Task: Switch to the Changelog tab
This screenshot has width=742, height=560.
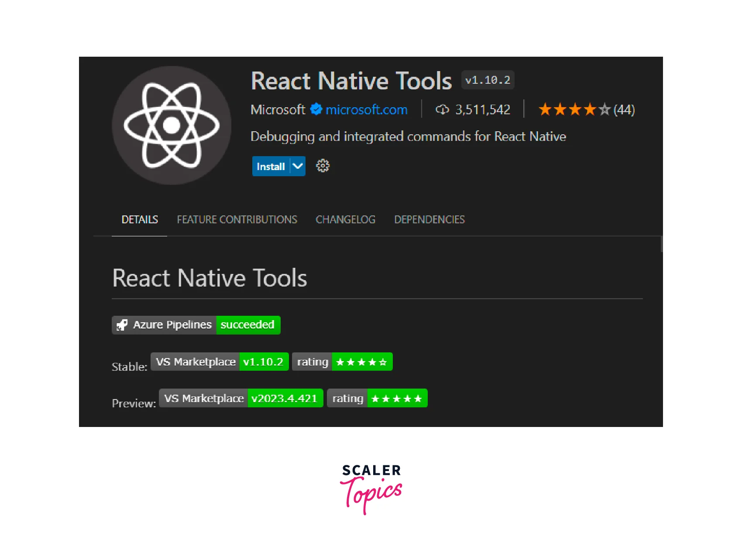Action: [x=345, y=219]
